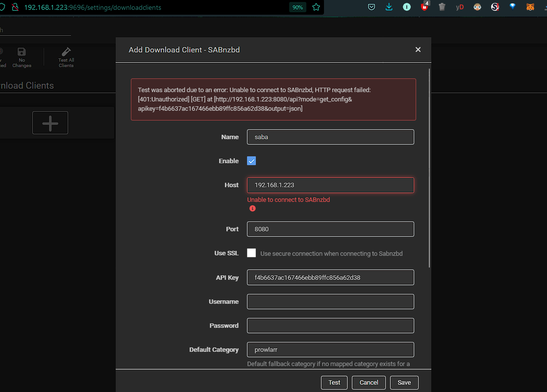Viewport: 547px width, 392px height.
Task: Click the red error message about 401 Unauthorized
Action: [x=273, y=99]
